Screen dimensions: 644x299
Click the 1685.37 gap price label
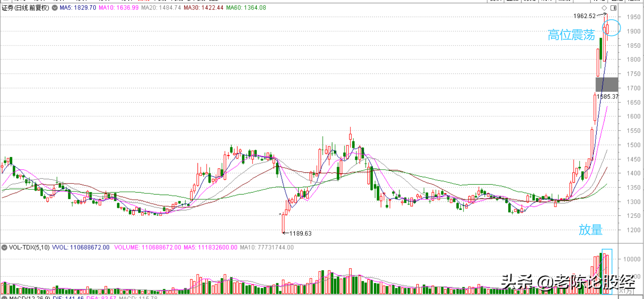(x=607, y=97)
